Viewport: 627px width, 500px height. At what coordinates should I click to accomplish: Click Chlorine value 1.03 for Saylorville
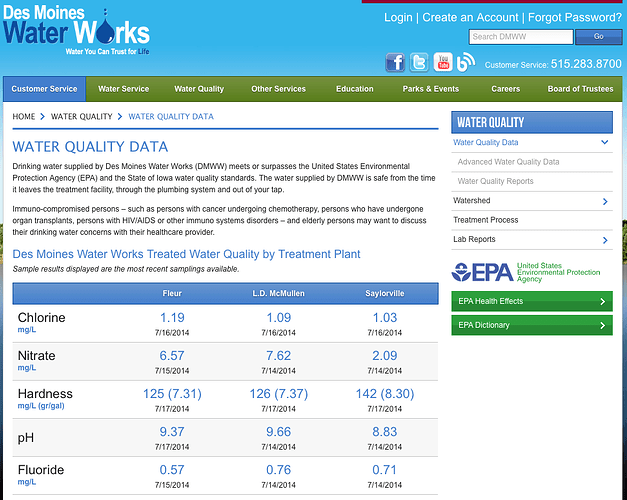385,318
